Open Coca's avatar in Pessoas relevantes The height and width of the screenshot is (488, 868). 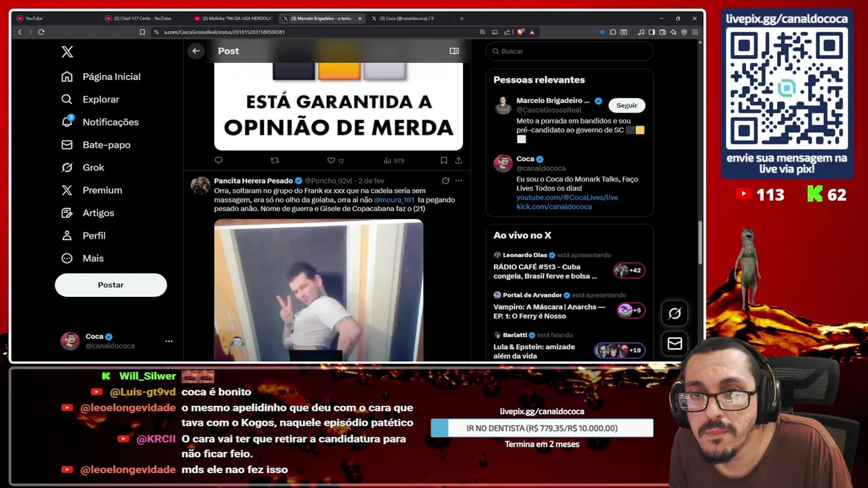point(502,163)
